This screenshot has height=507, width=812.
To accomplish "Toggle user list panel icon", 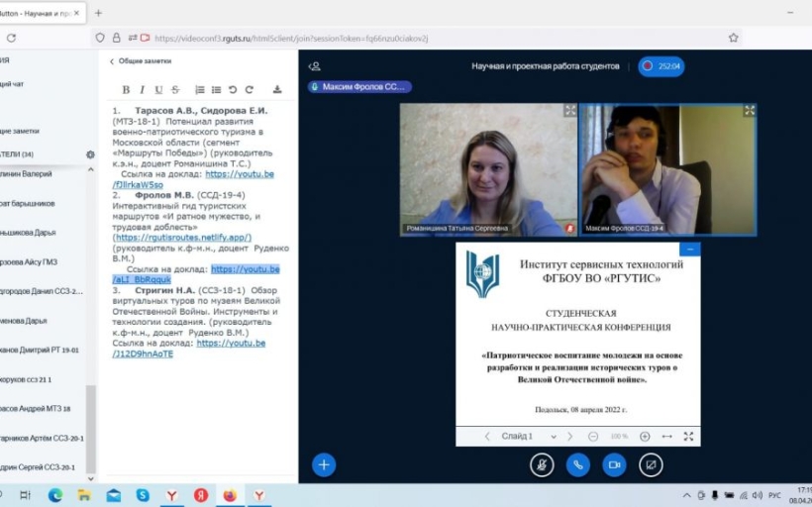I will point(314,66).
